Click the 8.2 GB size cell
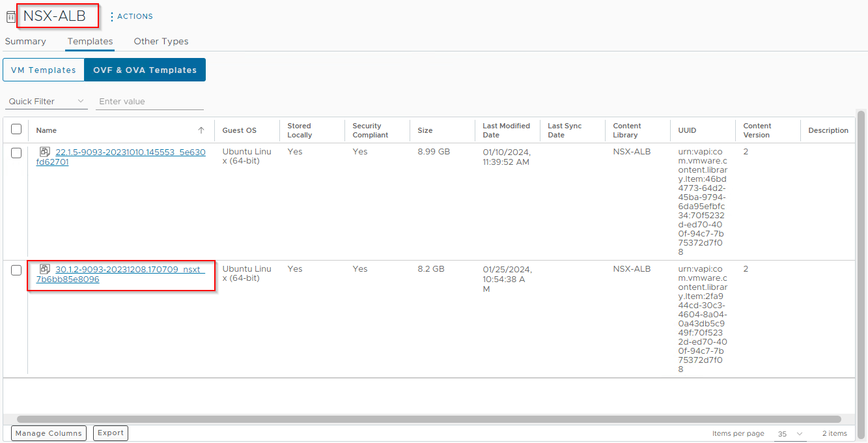Viewport: 868px width, 443px height. tap(431, 269)
